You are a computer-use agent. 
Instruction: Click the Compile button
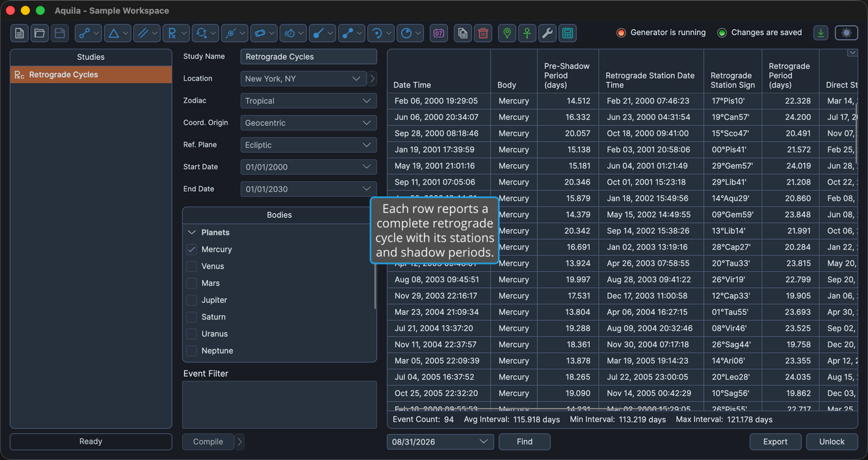pos(208,442)
